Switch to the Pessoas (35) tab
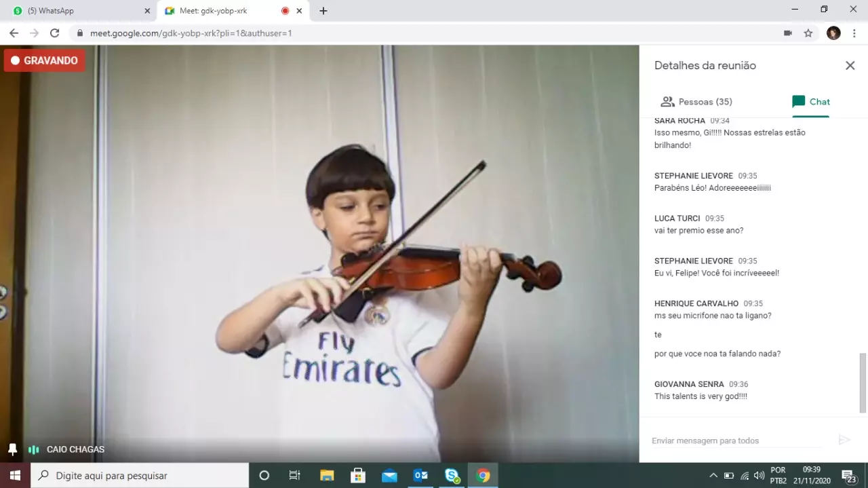The width and height of the screenshot is (868, 488). [696, 102]
